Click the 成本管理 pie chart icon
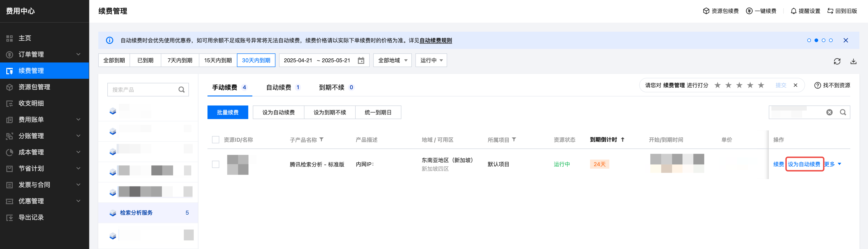 [x=10, y=152]
